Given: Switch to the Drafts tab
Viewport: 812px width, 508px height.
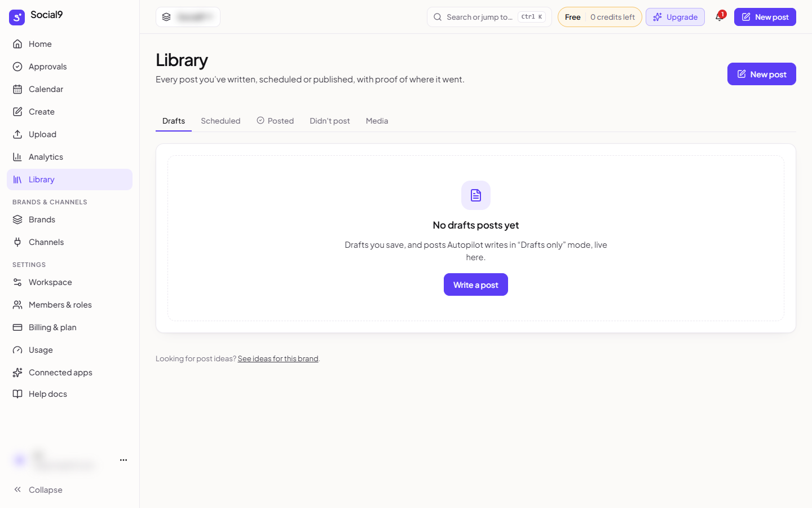Looking at the screenshot, I should coord(174,121).
